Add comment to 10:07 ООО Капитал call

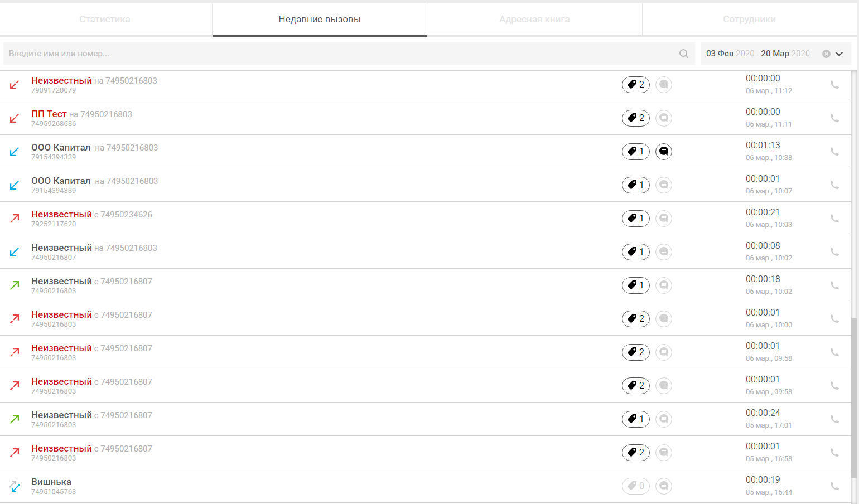click(664, 185)
